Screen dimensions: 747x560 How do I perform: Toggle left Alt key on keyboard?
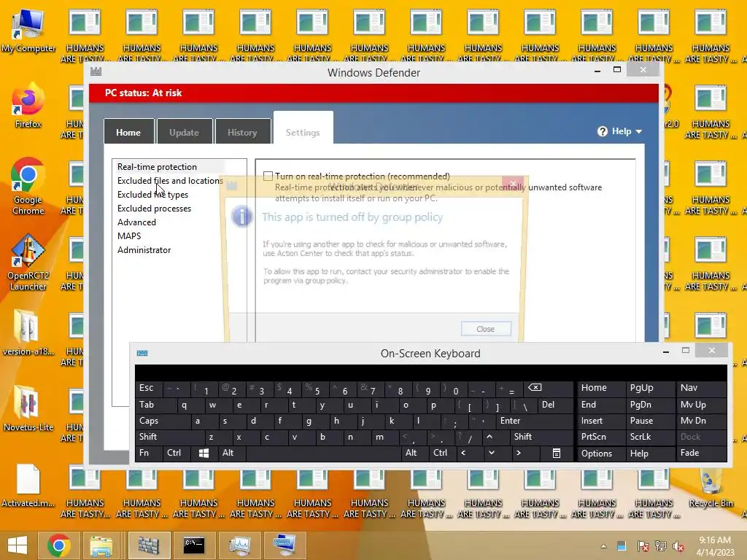coord(231,453)
